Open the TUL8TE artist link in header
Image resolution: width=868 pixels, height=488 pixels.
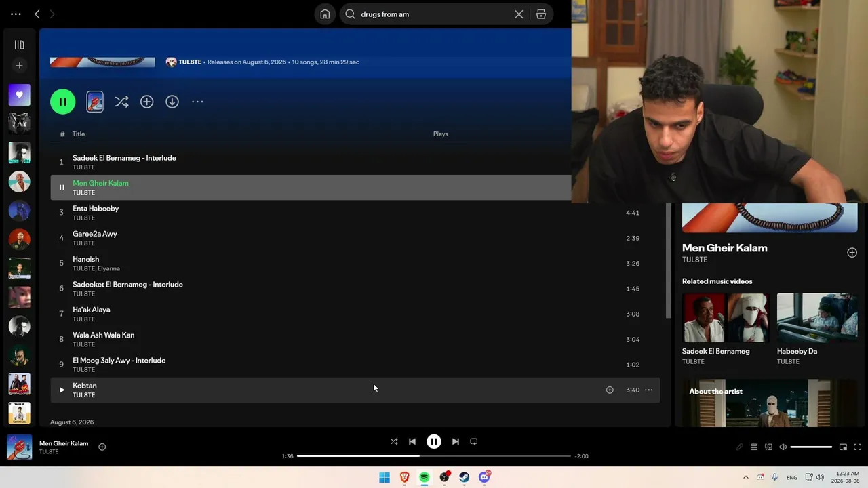coord(190,62)
